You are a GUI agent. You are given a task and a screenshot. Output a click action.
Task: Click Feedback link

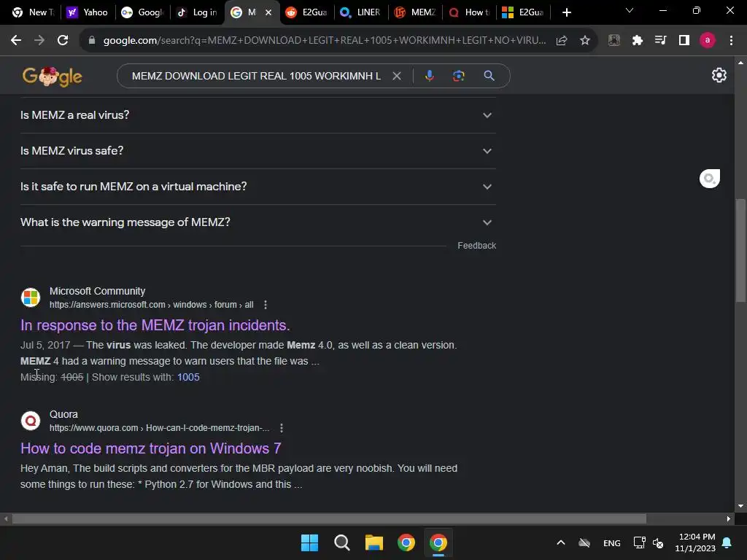coord(477,246)
